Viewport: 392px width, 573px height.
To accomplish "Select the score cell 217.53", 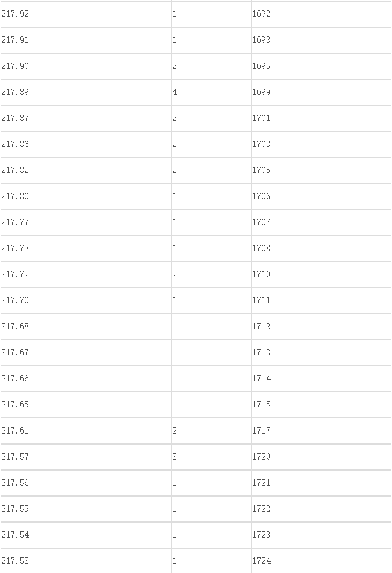I will click(x=86, y=561).
